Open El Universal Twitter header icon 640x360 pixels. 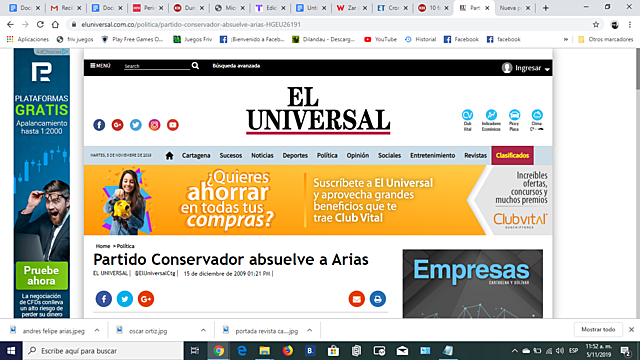[x=136, y=125]
